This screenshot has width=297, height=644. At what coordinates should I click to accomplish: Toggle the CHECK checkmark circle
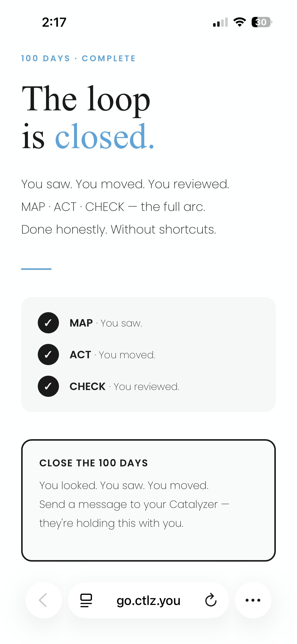[x=48, y=386]
